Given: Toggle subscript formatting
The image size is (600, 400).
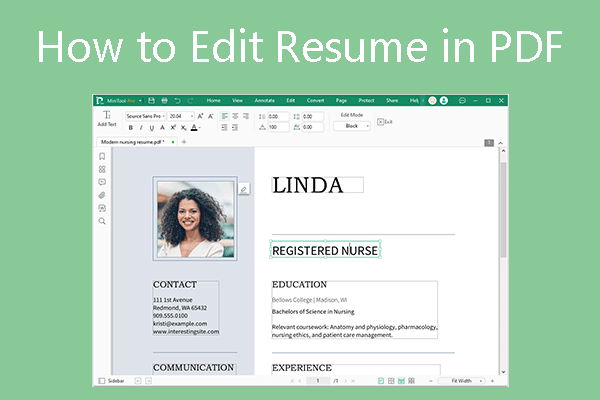Looking at the screenshot, I should point(184,127).
